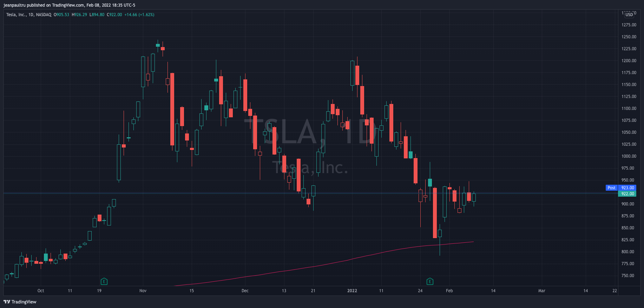Open the USD currency selector
The height and width of the screenshot is (308, 644).
(629, 14)
